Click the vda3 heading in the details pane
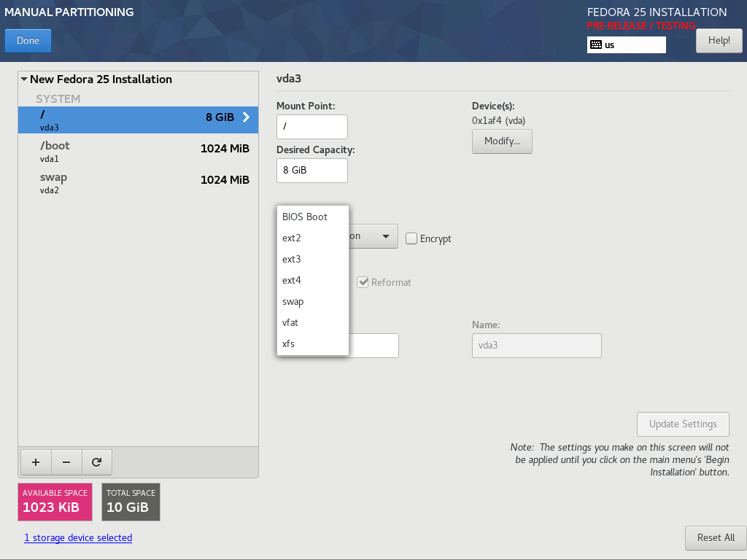Image resolution: width=747 pixels, height=560 pixels. coord(289,79)
